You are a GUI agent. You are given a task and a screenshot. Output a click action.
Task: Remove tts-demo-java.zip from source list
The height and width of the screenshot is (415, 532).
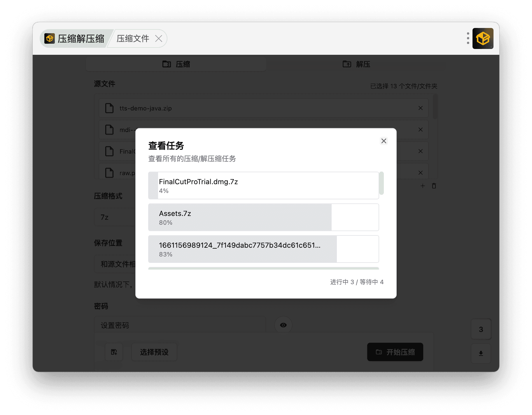[420, 108]
